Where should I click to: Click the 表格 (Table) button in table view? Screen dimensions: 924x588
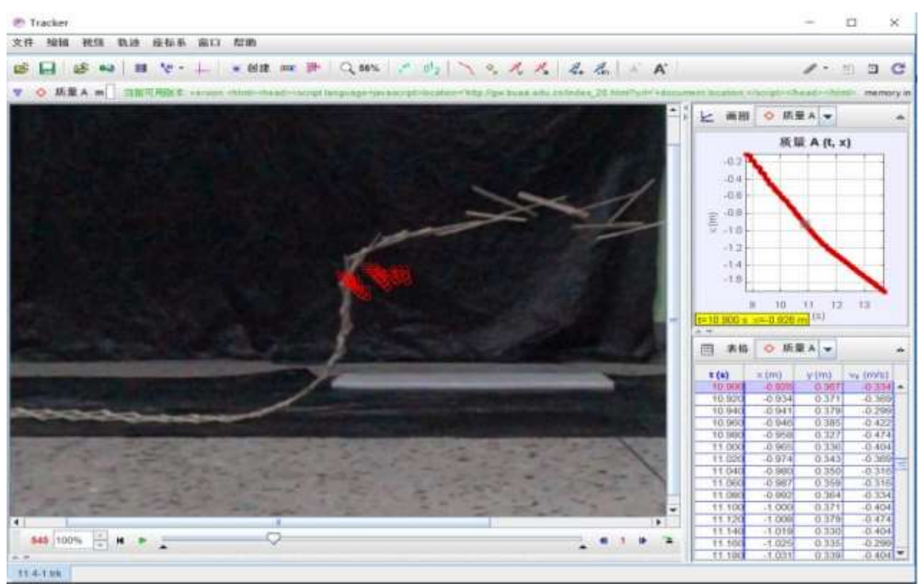click(738, 349)
